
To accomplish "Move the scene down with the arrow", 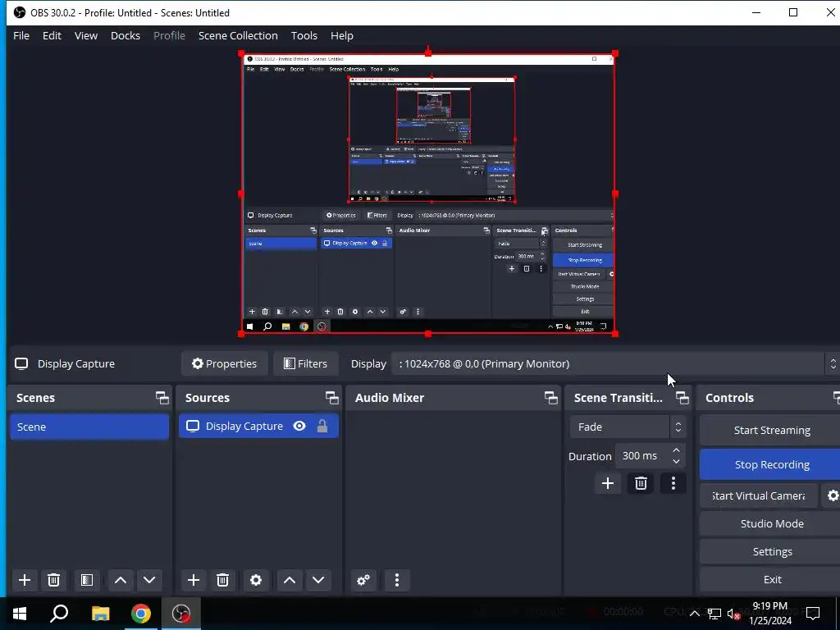I will 149,580.
